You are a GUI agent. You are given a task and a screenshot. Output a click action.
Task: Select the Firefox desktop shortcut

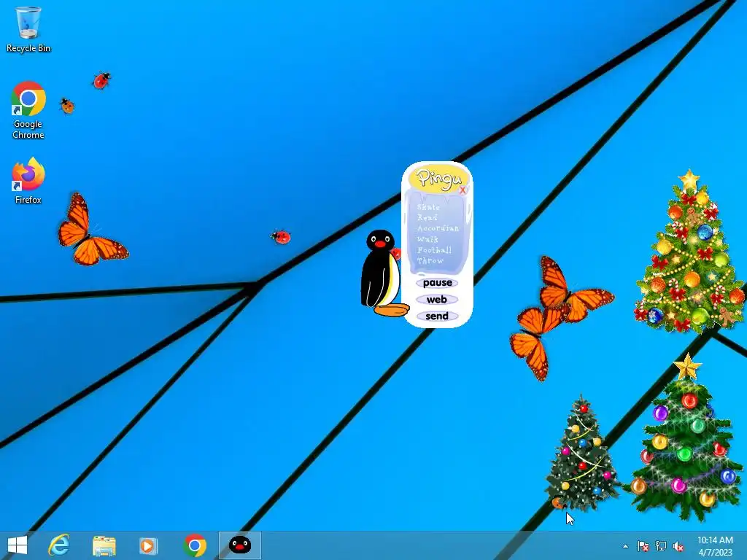(x=28, y=181)
